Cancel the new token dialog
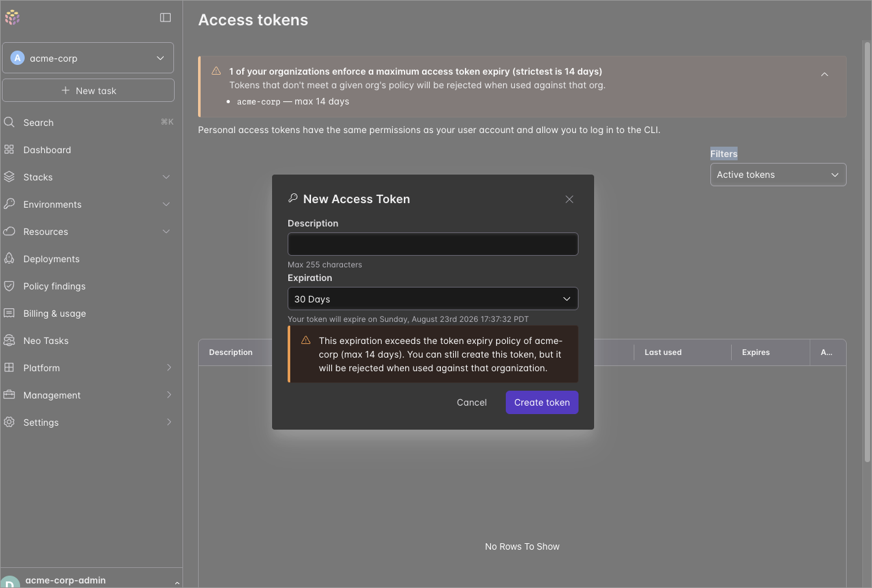Image resolution: width=872 pixels, height=588 pixels. tap(471, 402)
